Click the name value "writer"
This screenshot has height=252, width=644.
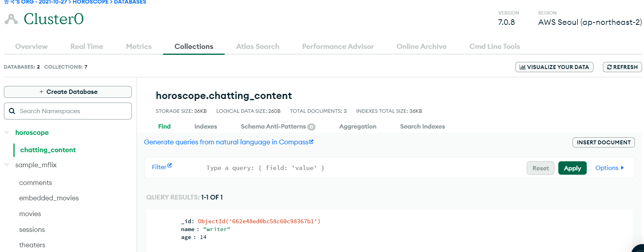216,229
